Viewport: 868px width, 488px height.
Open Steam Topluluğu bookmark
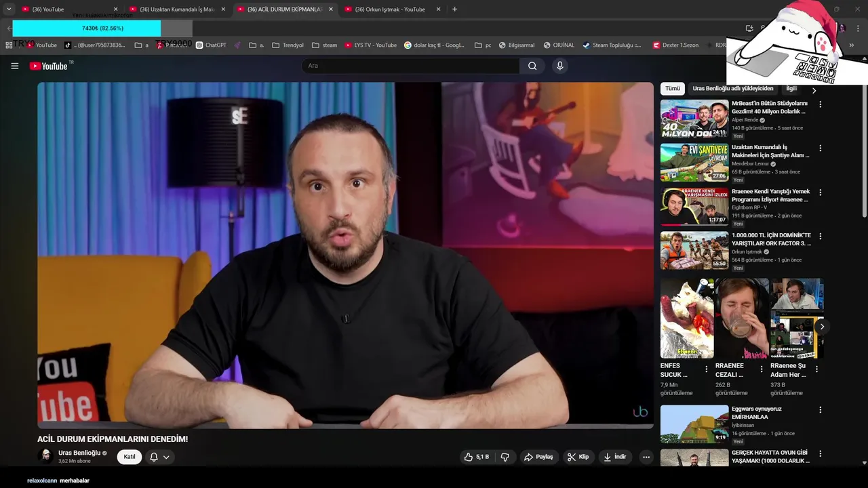[612, 45]
